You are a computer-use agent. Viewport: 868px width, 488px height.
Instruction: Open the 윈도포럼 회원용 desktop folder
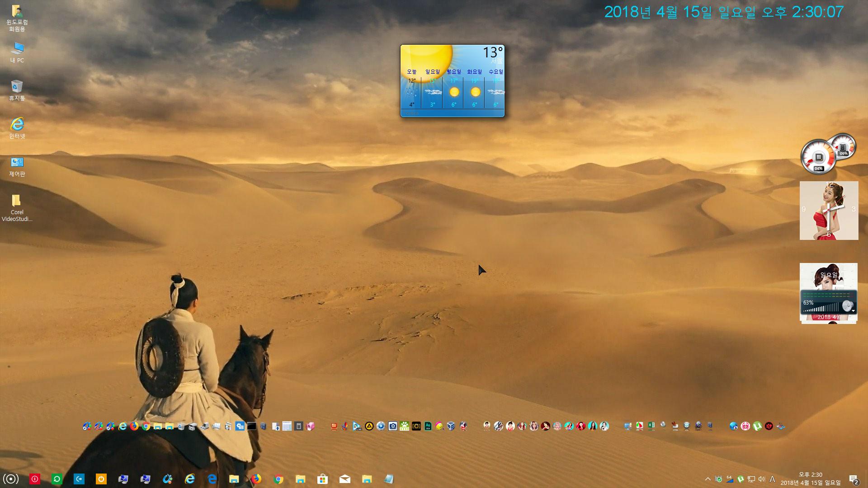(17, 18)
